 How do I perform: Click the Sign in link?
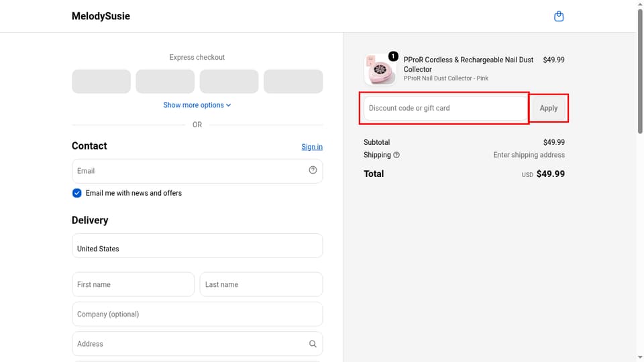[312, 147]
